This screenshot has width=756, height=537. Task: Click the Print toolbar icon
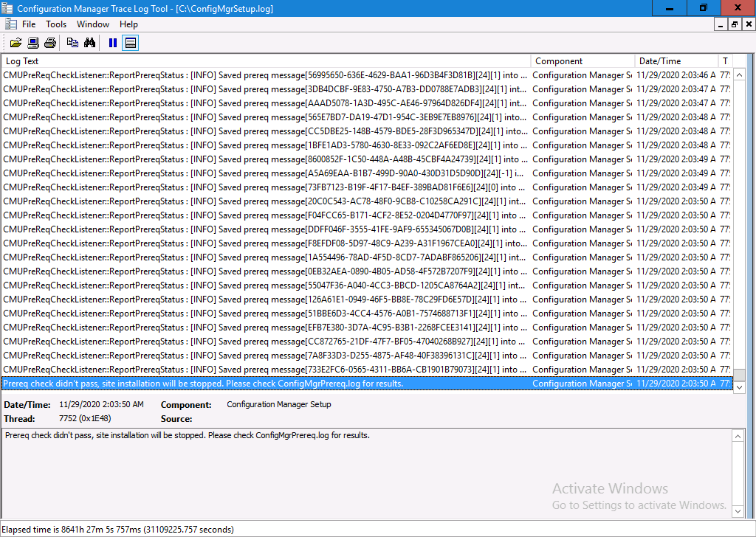(x=49, y=43)
